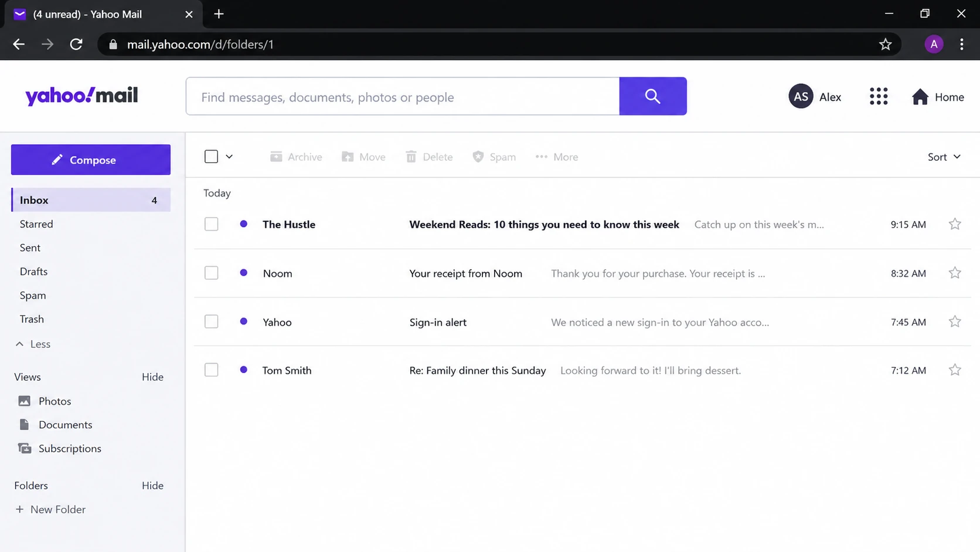Open the Sort dropdown

pos(944,157)
